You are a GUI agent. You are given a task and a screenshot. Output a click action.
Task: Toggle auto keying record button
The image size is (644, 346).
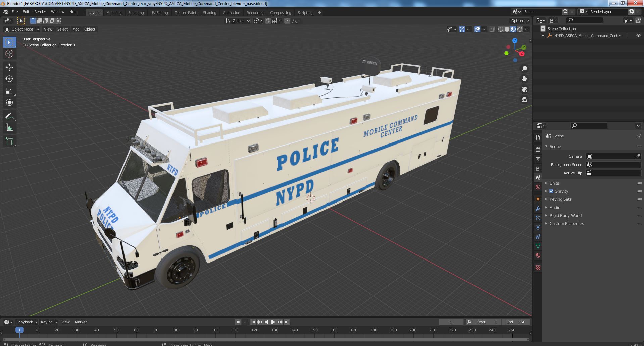(238, 322)
